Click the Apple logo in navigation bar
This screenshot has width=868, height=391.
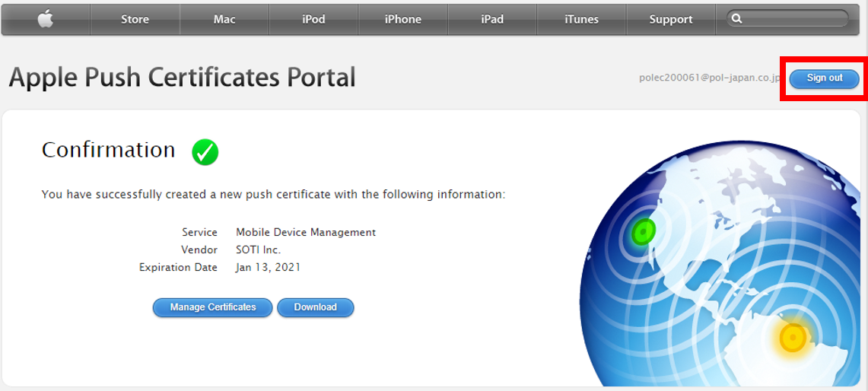[46, 19]
